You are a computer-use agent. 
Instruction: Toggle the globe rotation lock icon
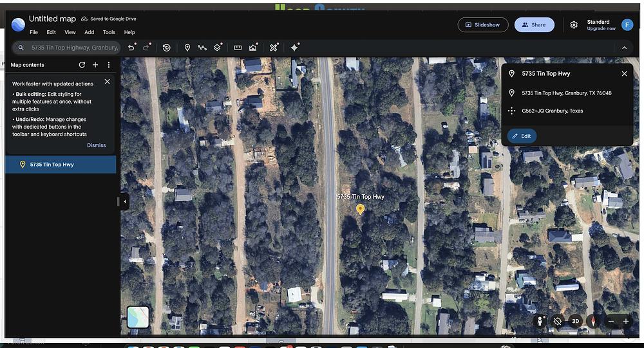click(x=558, y=321)
